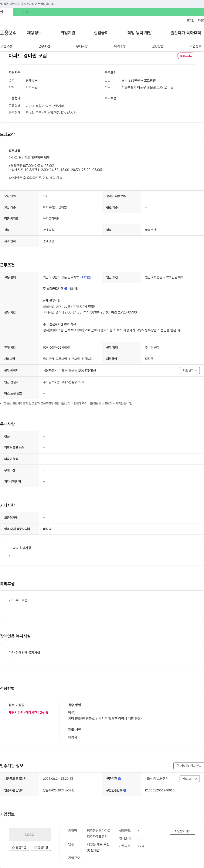Click the 남윤희(02-2077-6071) contact text

[x=59, y=790]
